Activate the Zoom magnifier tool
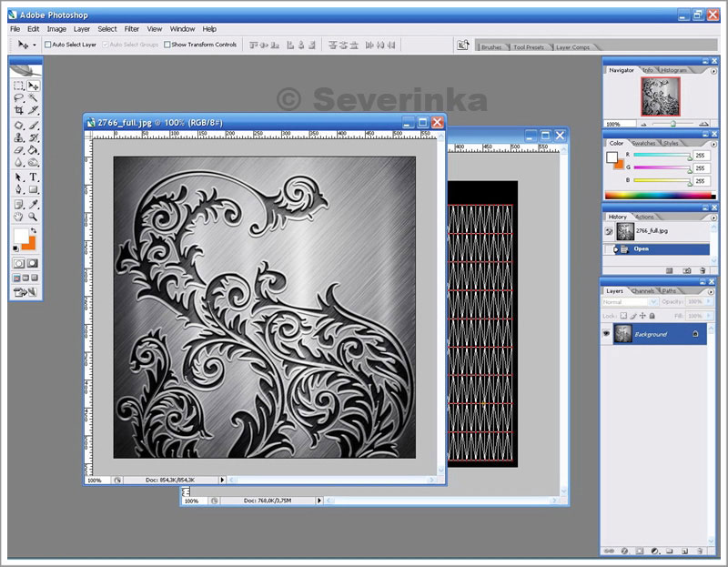This screenshot has width=728, height=567. (34, 217)
